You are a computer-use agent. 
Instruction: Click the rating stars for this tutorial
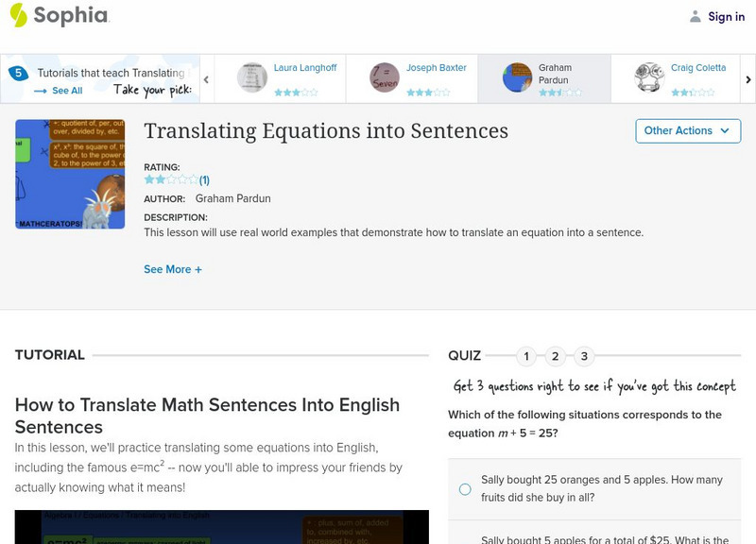[171, 179]
